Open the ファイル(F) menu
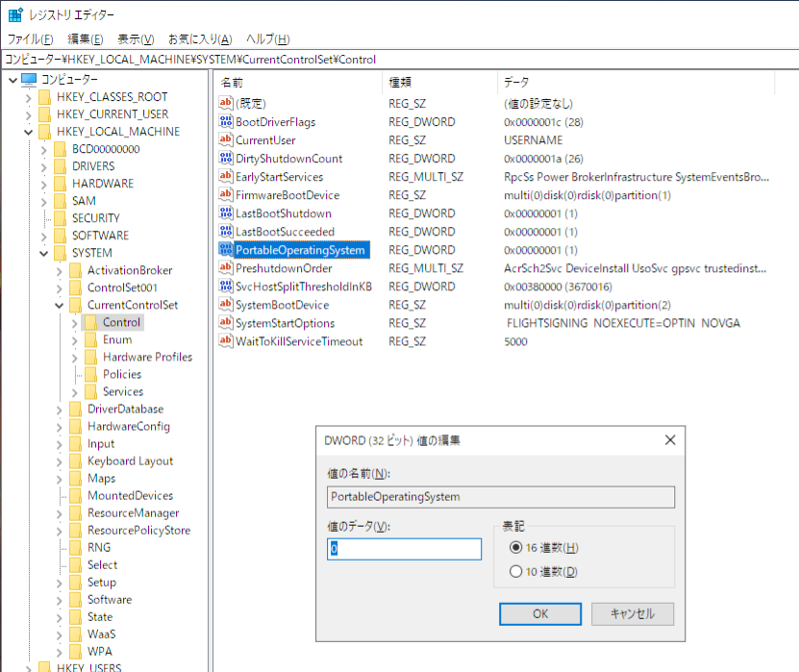 pyautogui.click(x=30, y=39)
